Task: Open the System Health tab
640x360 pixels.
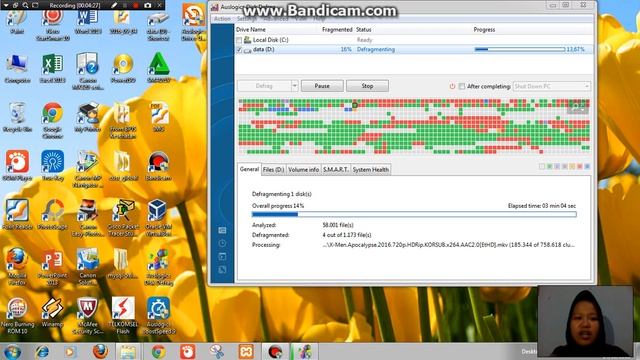Action: click(371, 169)
